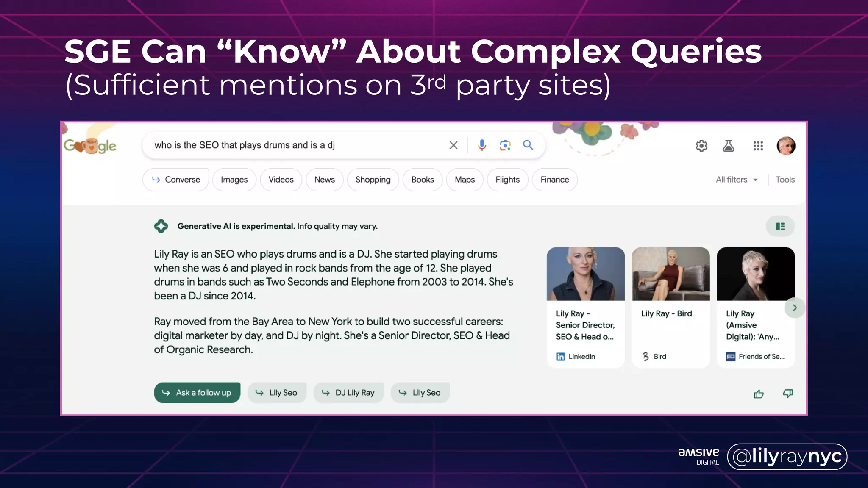Toggle the AI result layout view
The image size is (868, 488).
780,227
